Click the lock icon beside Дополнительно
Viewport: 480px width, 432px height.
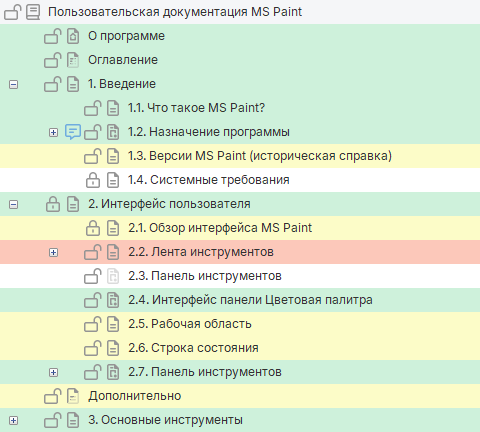53,396
